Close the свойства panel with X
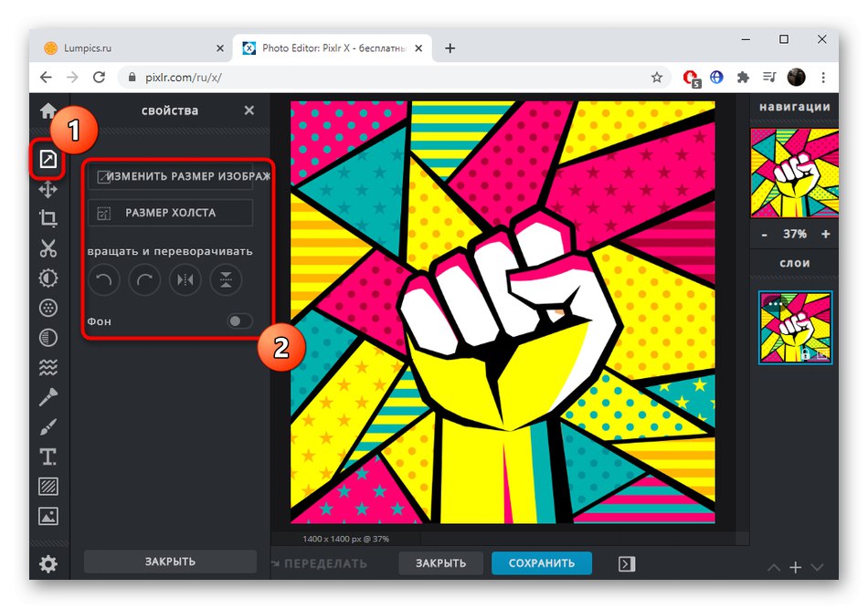 point(249,110)
